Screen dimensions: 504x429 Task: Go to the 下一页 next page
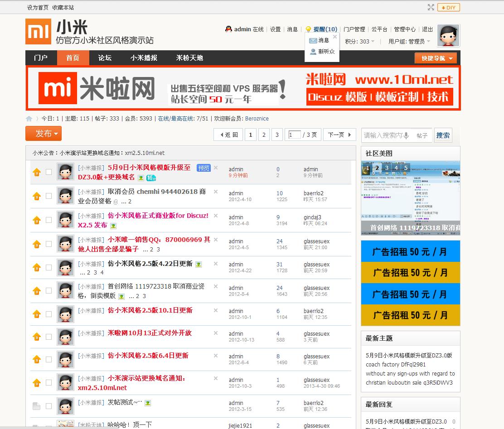click(339, 135)
